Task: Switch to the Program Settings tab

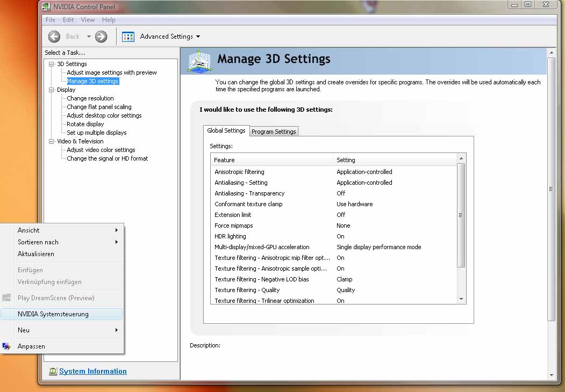Action: pos(274,132)
